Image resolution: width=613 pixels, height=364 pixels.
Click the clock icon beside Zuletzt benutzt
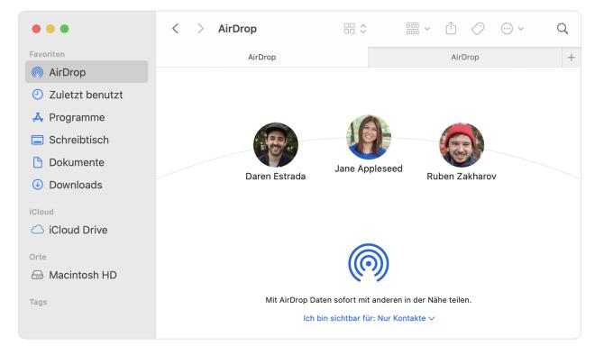point(38,95)
